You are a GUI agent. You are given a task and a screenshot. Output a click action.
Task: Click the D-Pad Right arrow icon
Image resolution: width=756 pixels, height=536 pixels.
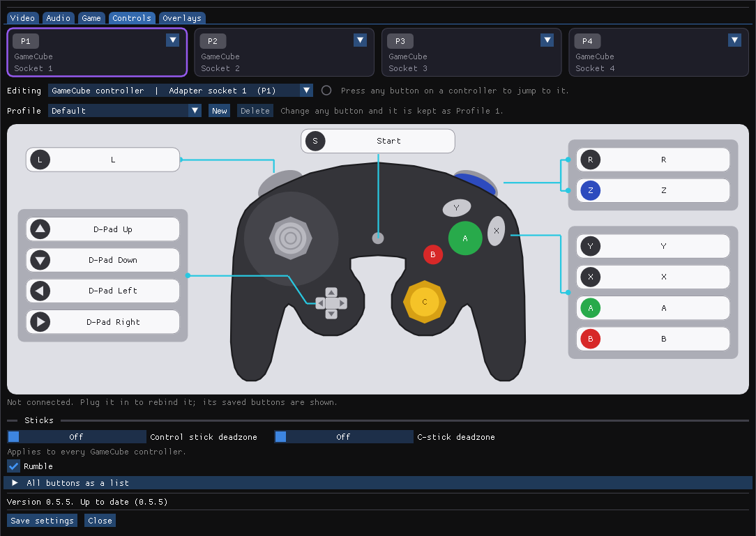click(x=40, y=322)
